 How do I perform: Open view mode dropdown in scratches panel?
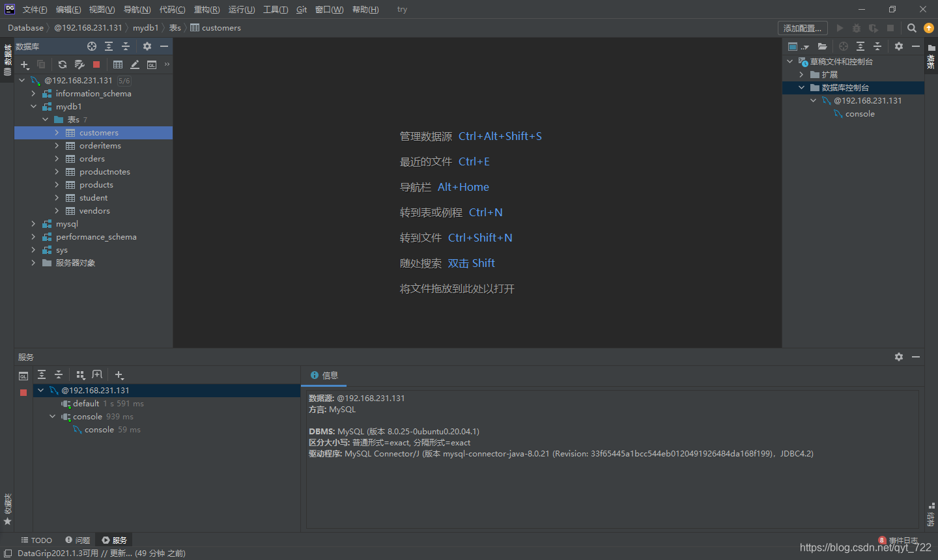(799, 46)
